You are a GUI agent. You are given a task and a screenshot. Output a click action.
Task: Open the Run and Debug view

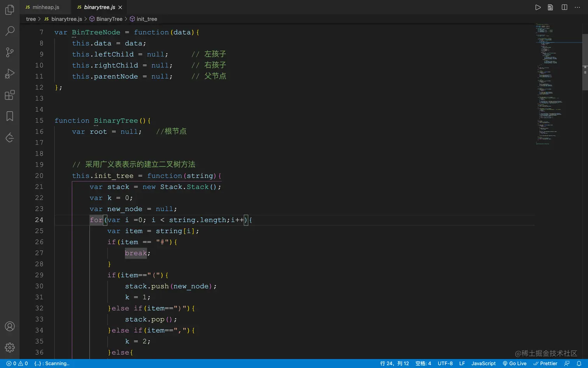pyautogui.click(x=10, y=74)
